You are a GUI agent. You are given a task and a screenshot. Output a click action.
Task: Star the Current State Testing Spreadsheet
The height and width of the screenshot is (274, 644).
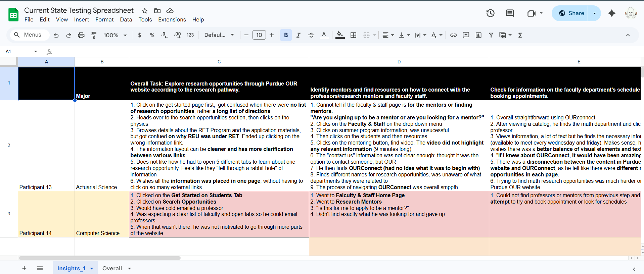(x=145, y=11)
